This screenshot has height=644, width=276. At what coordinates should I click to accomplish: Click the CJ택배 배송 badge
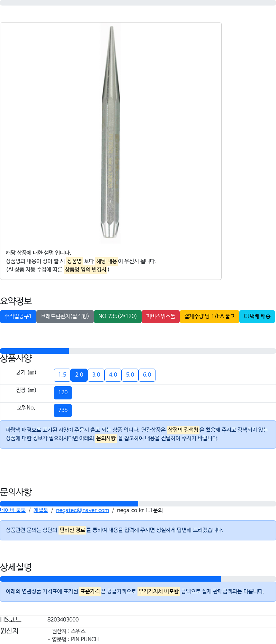coord(257,317)
